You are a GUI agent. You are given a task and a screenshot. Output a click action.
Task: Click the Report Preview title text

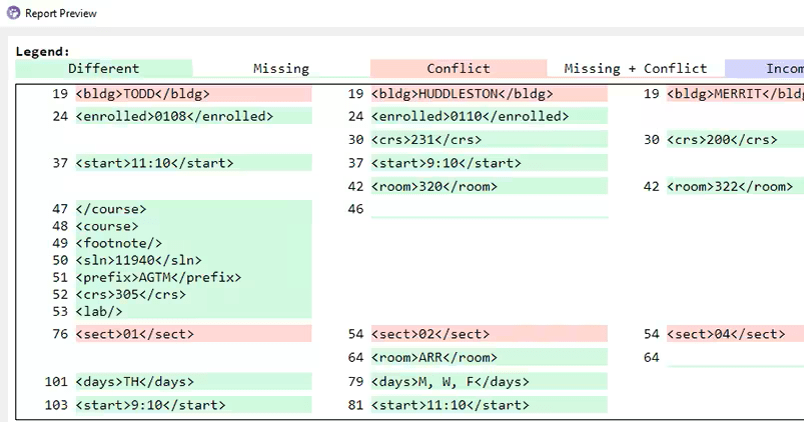[61, 13]
